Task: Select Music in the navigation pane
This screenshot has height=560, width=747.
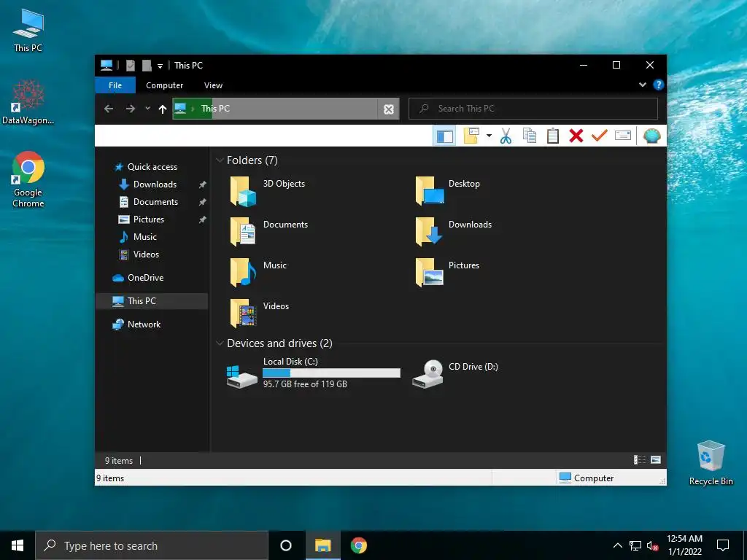Action: coord(145,237)
